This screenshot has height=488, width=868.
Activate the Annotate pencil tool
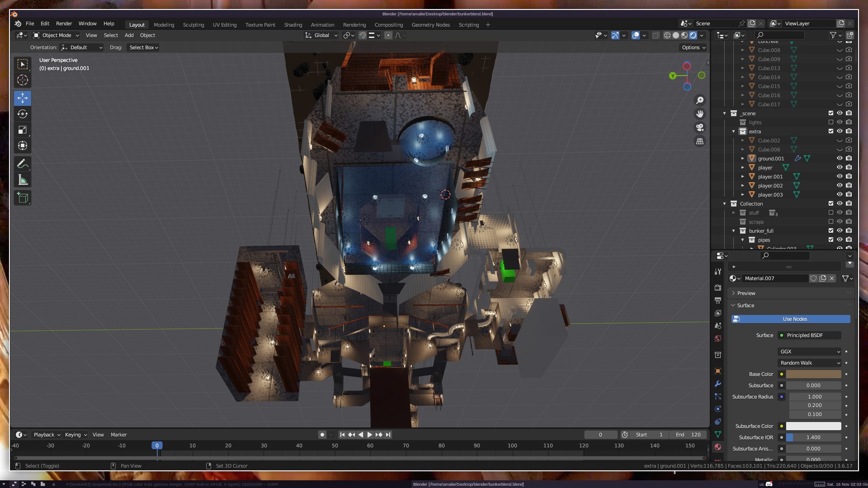[23, 164]
